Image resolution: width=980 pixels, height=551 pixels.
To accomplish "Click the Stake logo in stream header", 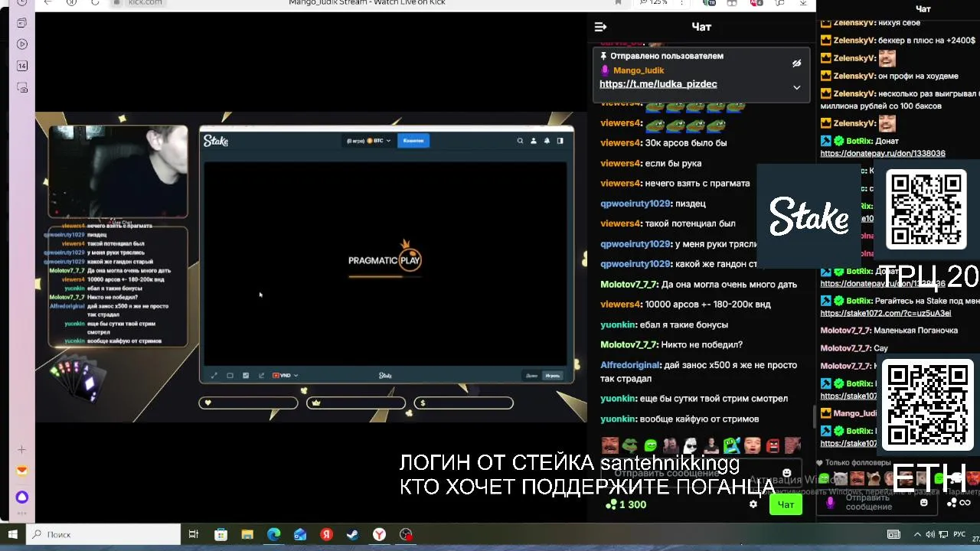I will (216, 141).
